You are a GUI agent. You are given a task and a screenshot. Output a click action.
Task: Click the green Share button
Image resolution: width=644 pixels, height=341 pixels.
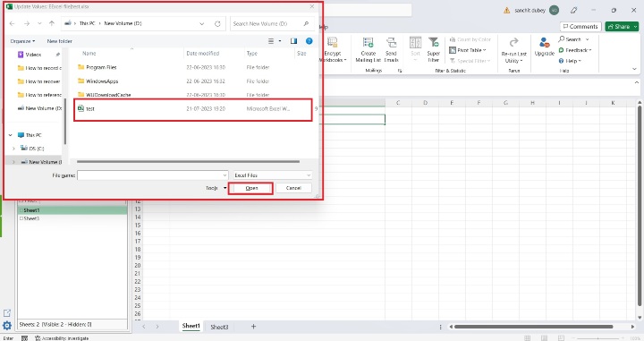[x=622, y=26]
